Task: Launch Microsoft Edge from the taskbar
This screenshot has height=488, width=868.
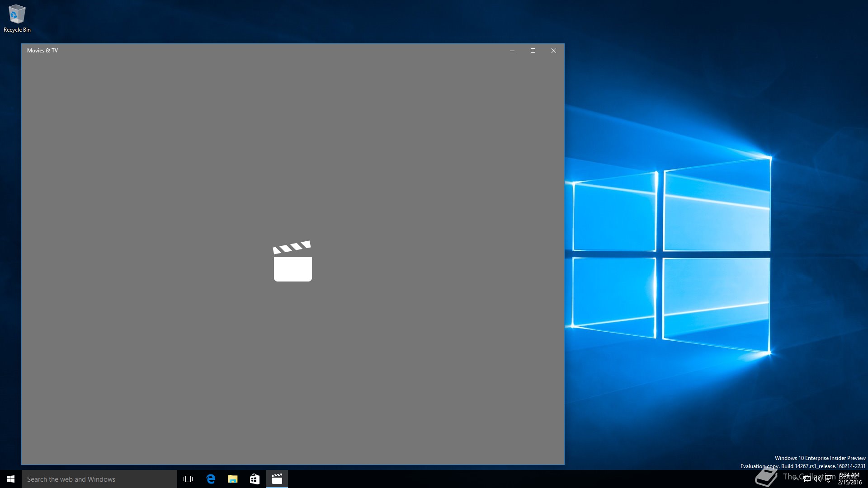Action: 211,479
